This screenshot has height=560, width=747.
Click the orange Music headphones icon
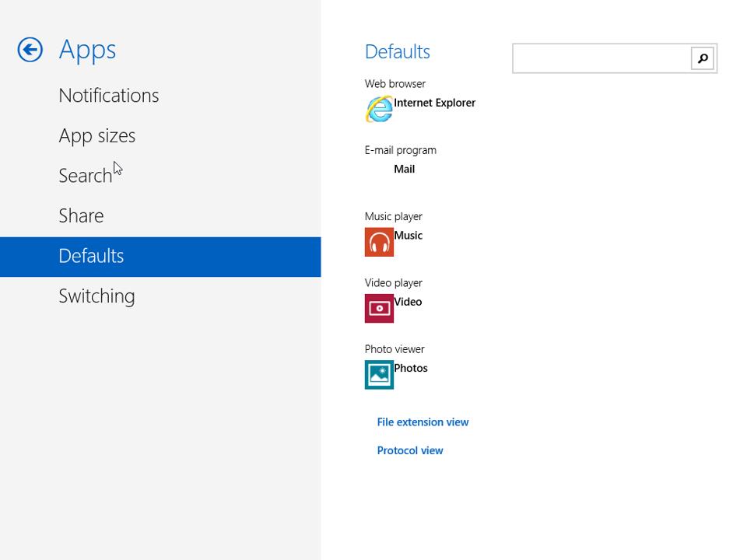379,242
